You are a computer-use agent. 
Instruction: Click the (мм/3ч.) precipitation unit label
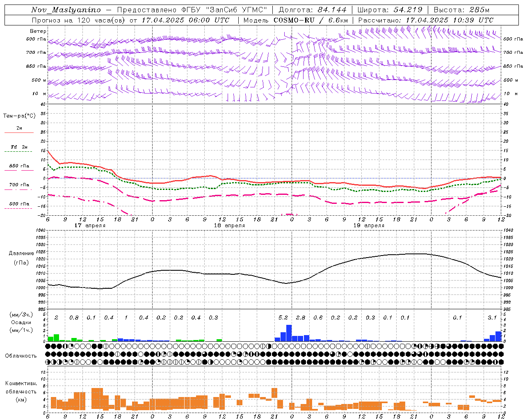pyautogui.click(x=21, y=315)
